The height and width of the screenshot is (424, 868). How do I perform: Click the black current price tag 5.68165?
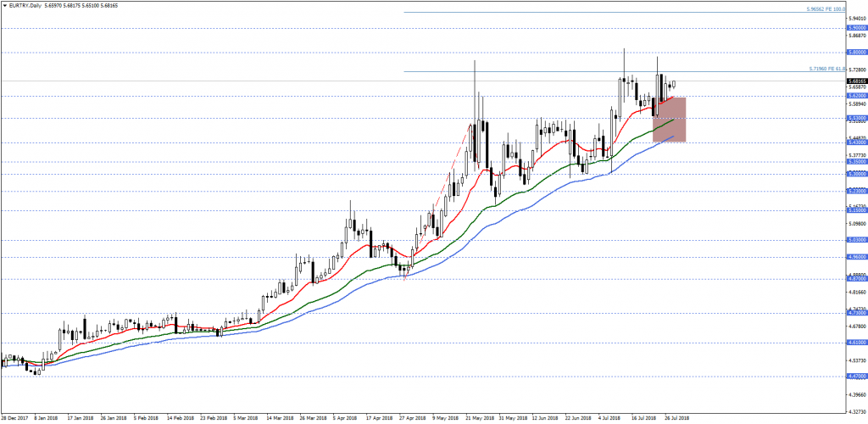tap(856, 81)
